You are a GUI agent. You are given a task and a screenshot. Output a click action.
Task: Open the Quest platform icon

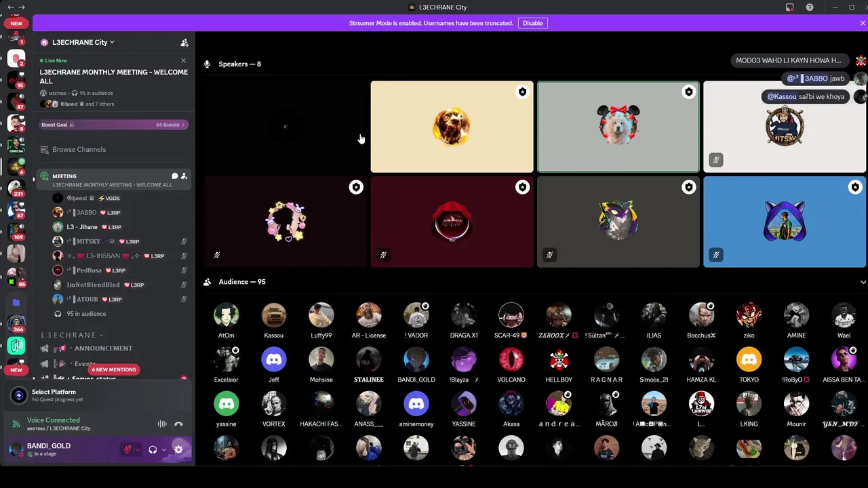click(19, 396)
